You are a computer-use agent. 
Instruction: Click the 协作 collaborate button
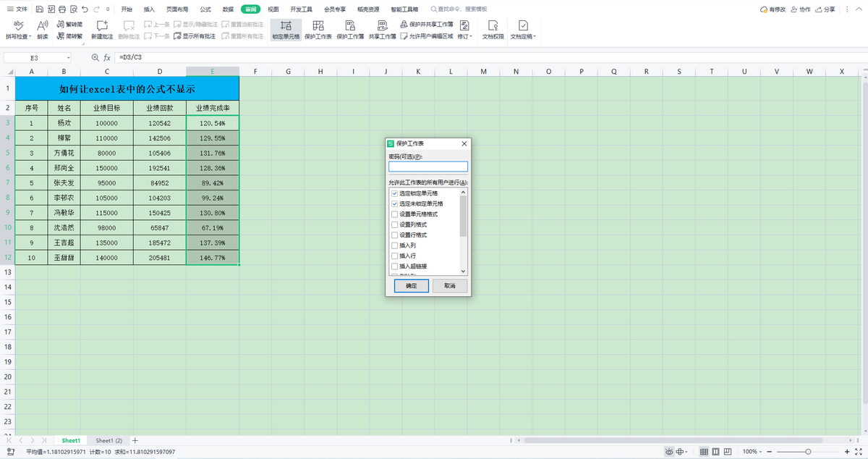[x=801, y=9]
